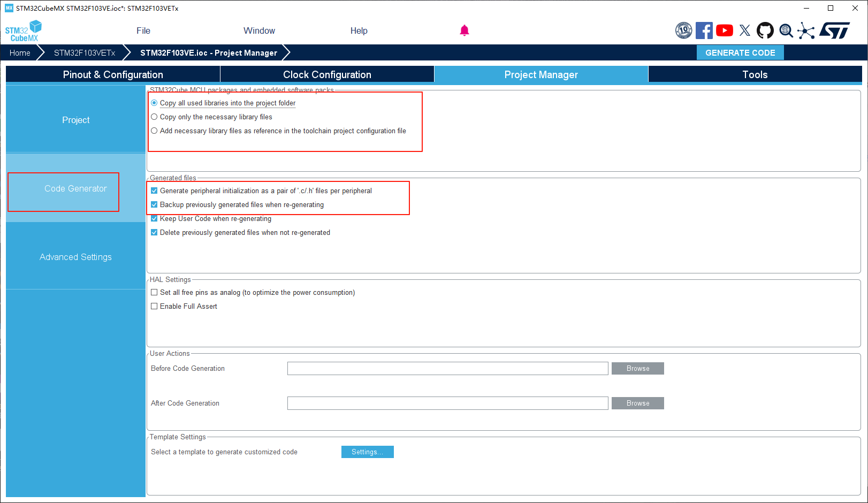Click the ST logo icon
The image size is (868, 503).
[x=834, y=31]
